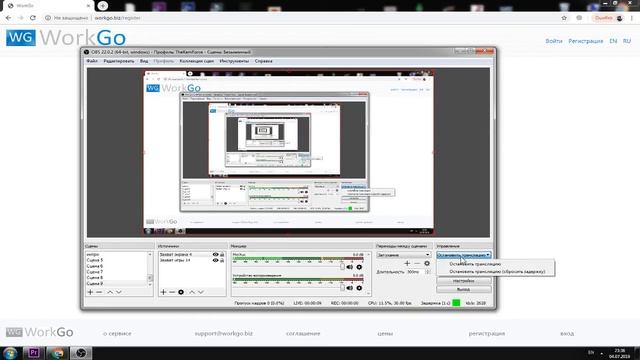Open transition properties gear icon
The width and height of the screenshot is (640, 360).
pos(427,264)
